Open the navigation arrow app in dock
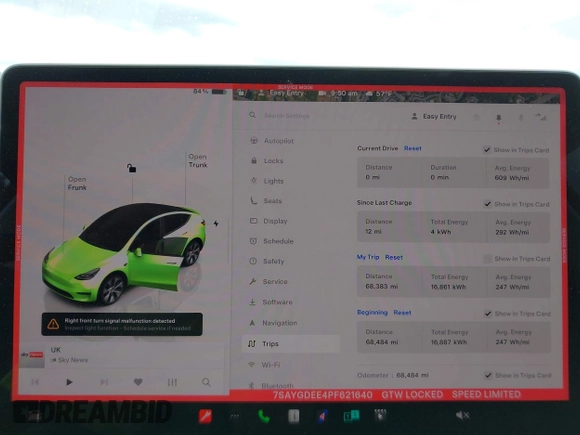Viewport: 580px width, 435px height. (323, 416)
